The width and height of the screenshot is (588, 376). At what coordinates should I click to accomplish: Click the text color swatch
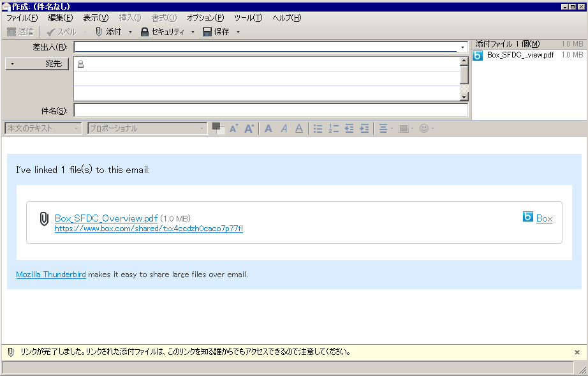(218, 128)
